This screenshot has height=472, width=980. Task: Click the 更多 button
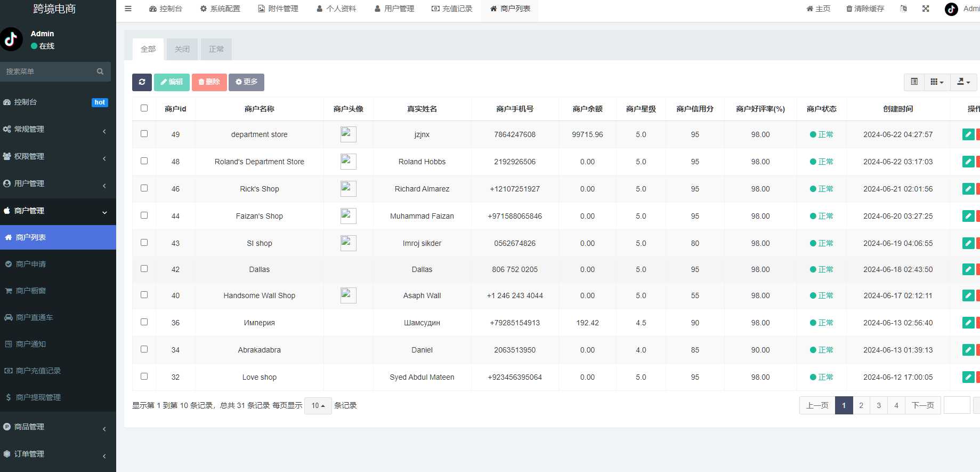point(247,82)
